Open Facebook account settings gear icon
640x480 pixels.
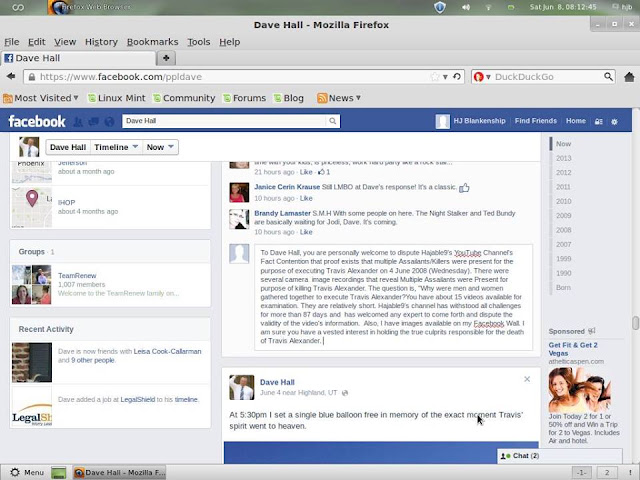(614, 121)
